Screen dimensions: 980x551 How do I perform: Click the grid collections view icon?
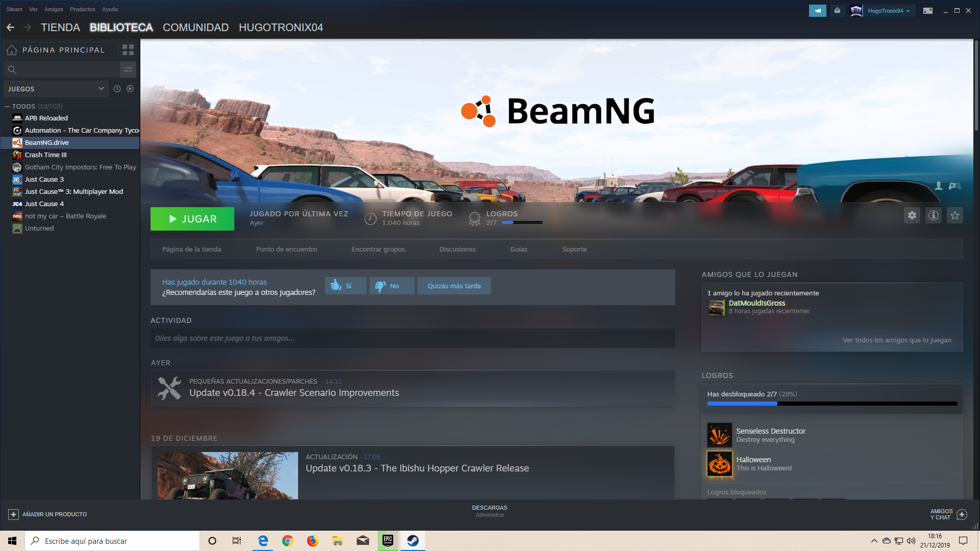(128, 50)
